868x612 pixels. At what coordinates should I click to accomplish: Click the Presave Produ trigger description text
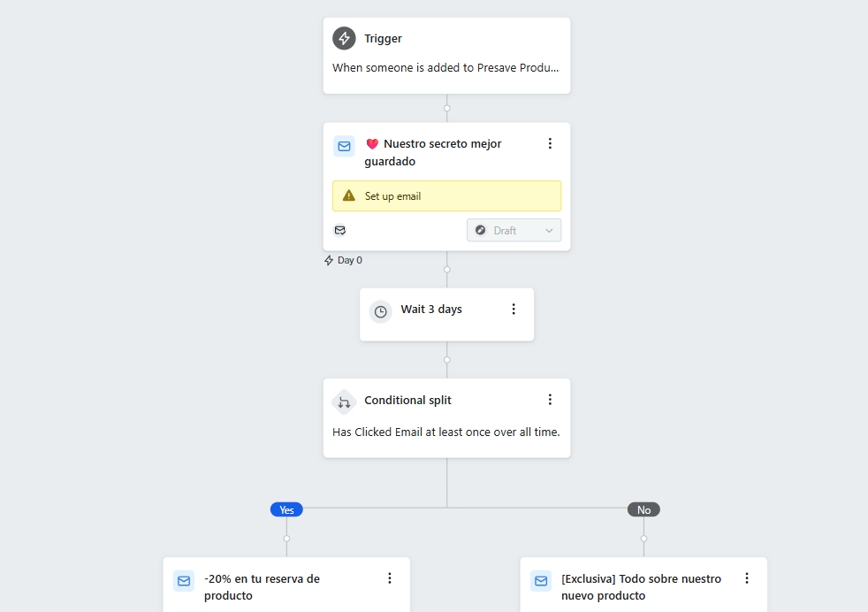click(x=446, y=67)
